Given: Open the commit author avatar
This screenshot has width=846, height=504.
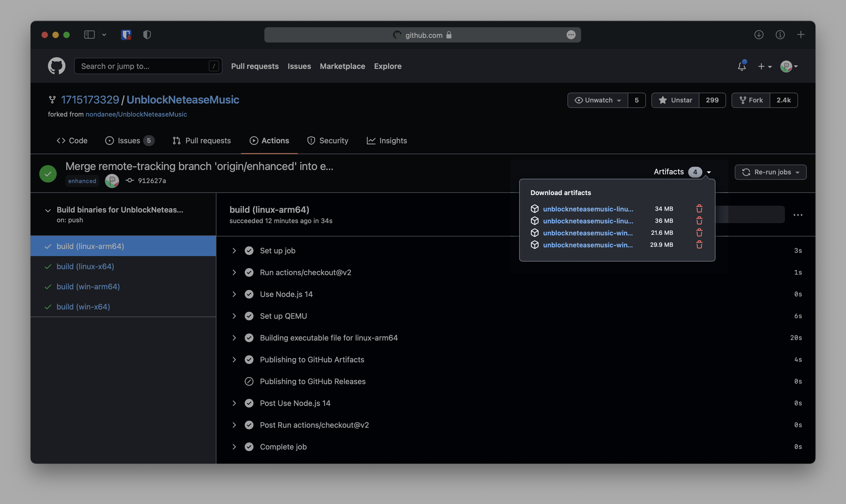Looking at the screenshot, I should [112, 181].
